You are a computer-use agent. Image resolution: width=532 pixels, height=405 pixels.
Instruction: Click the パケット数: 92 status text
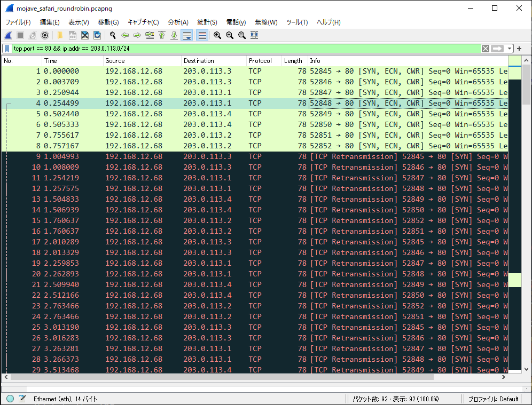pyautogui.click(x=396, y=399)
